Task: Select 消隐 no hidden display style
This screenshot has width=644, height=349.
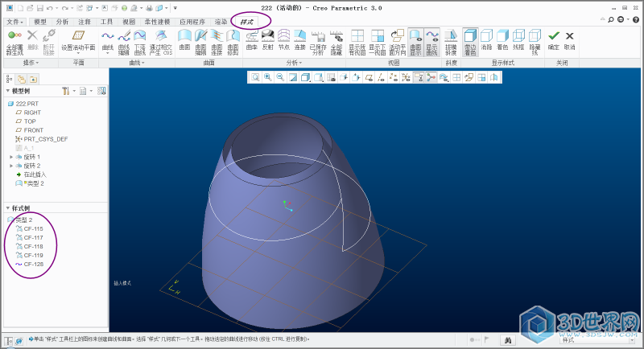Action: coord(486,40)
